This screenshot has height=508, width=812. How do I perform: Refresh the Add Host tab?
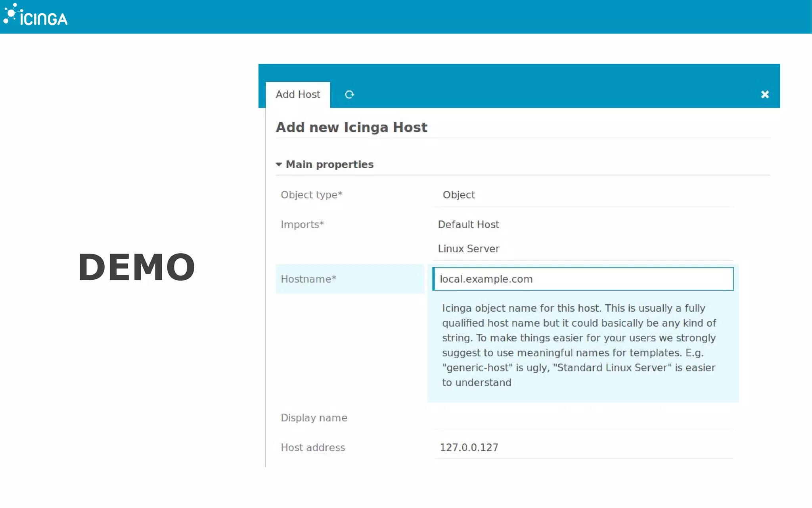coord(349,94)
